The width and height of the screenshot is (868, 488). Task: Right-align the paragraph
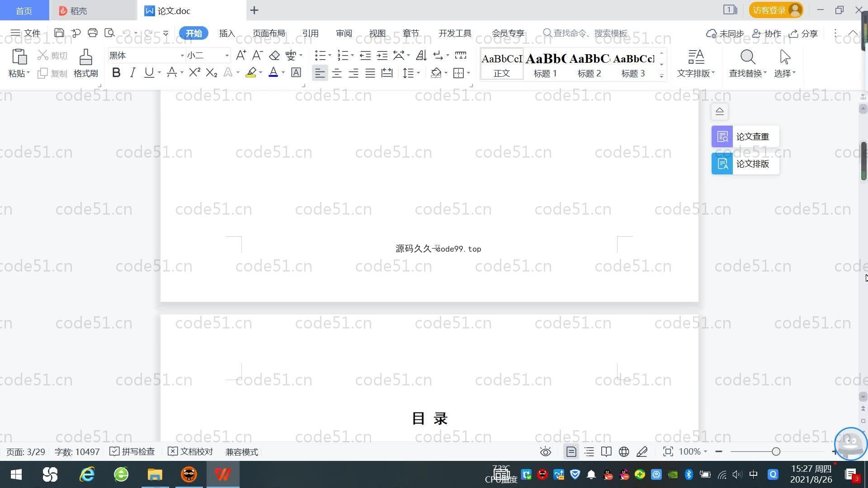click(x=354, y=73)
